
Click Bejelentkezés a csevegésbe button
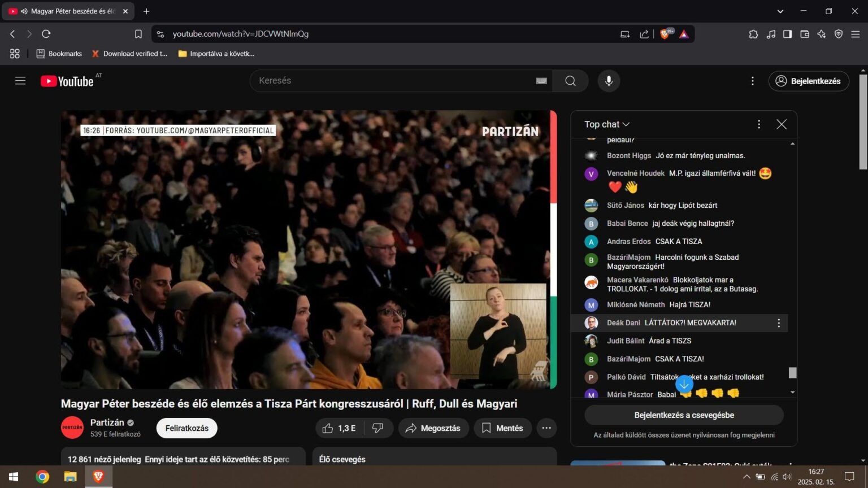tap(684, 415)
